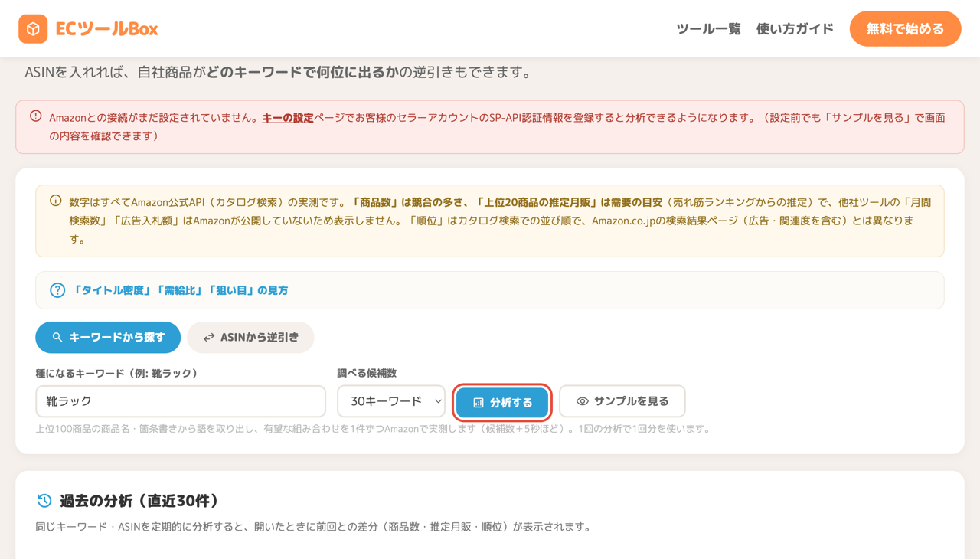Focus the seed keyword field containing 靴ラック

point(181,401)
